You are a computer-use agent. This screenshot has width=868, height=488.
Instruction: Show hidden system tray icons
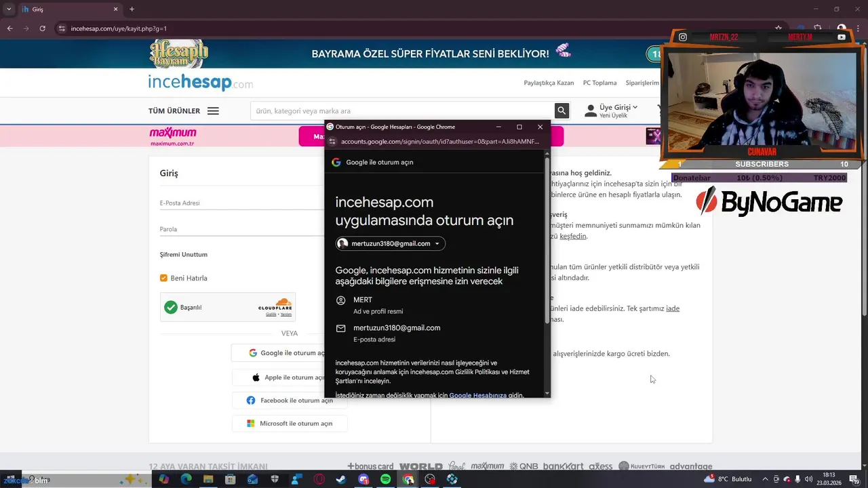(x=766, y=479)
